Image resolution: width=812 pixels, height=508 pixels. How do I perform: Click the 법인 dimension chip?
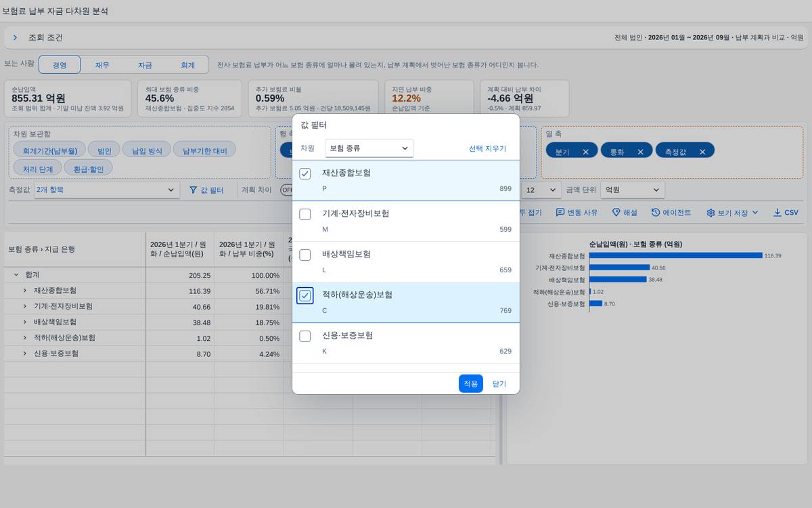(x=105, y=150)
